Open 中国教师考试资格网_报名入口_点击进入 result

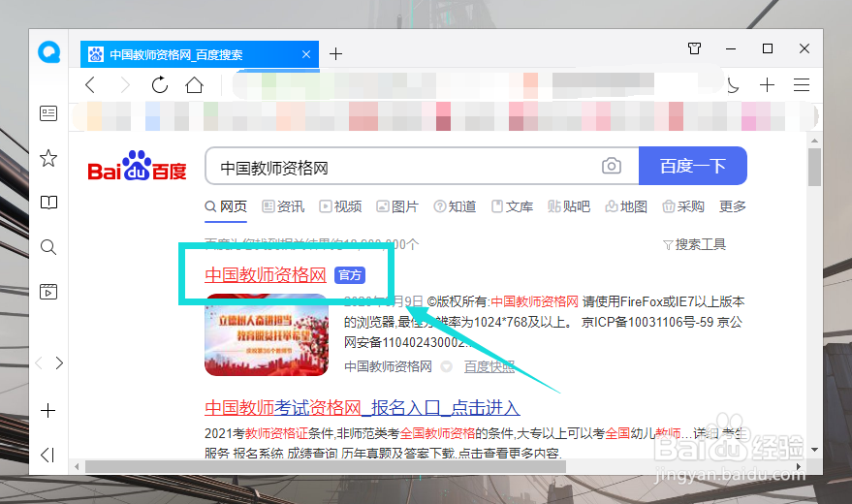click(363, 407)
